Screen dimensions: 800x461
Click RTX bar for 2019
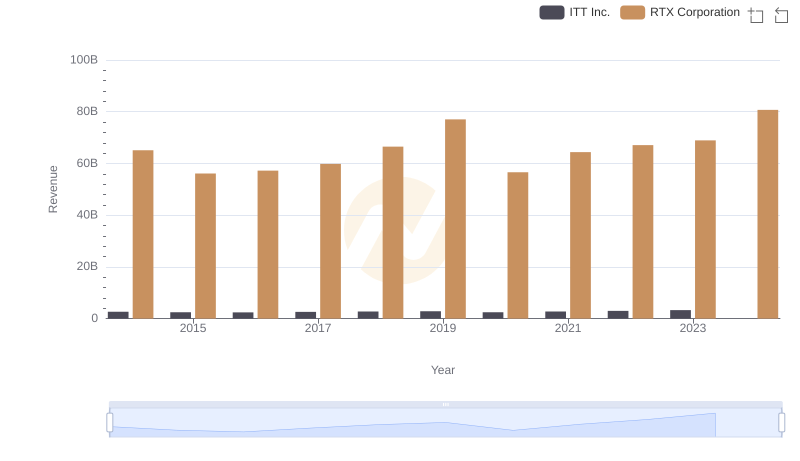tap(455, 219)
